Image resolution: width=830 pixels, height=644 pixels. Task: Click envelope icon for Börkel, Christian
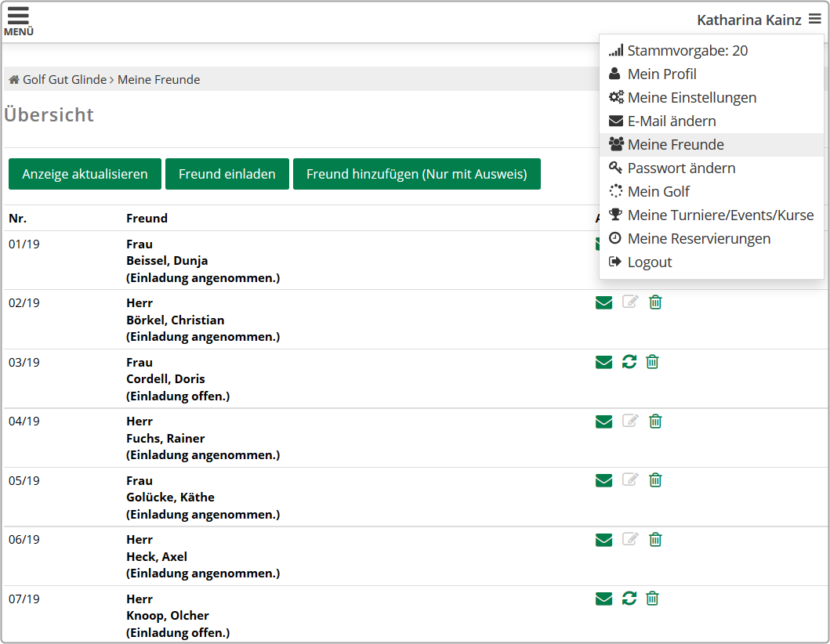603,302
